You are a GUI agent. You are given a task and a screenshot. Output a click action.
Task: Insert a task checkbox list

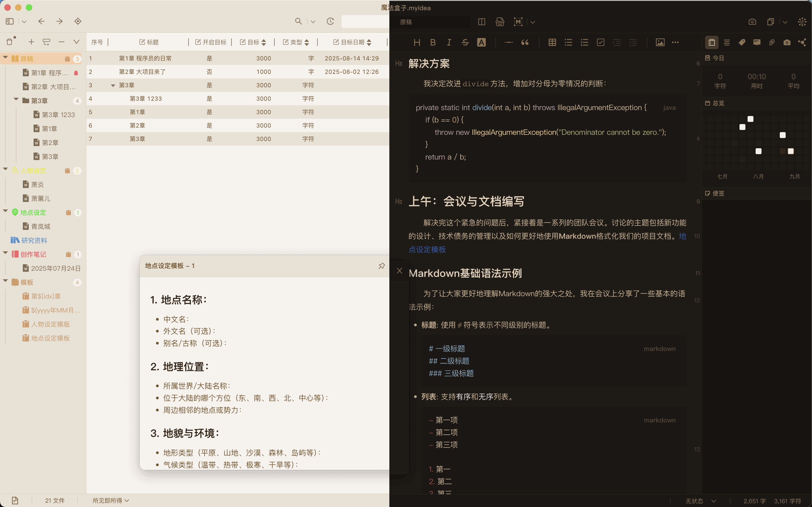point(600,42)
